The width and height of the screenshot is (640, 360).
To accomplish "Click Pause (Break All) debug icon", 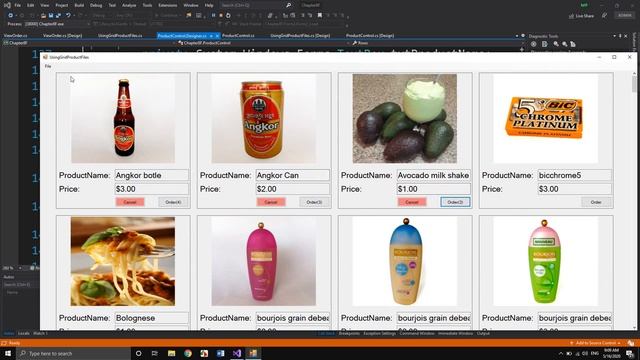I will click(213, 16).
